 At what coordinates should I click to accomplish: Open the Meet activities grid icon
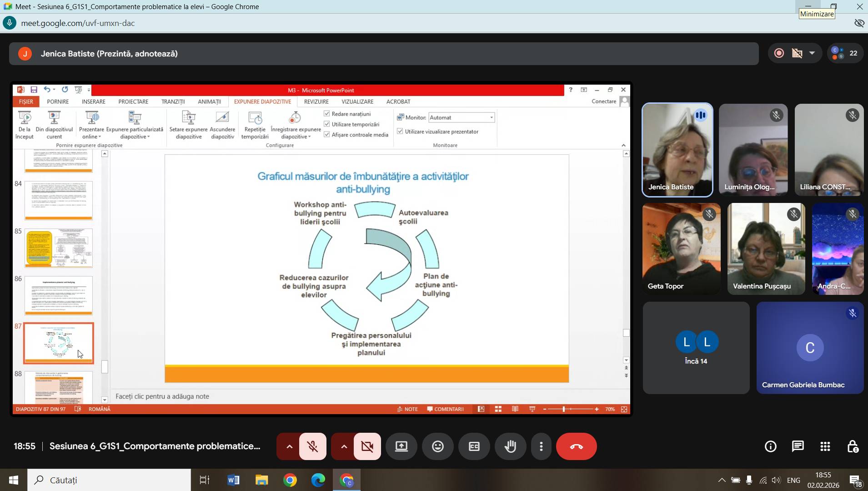(x=825, y=446)
